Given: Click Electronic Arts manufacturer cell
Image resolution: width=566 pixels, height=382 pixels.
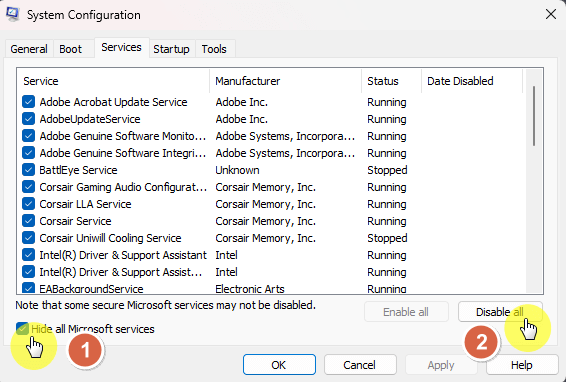Looking at the screenshot, I should pyautogui.click(x=250, y=288).
